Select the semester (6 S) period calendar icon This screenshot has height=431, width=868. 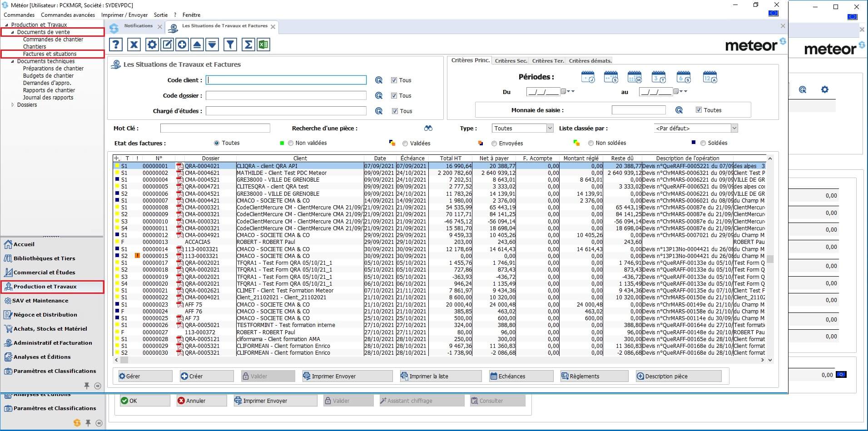684,77
